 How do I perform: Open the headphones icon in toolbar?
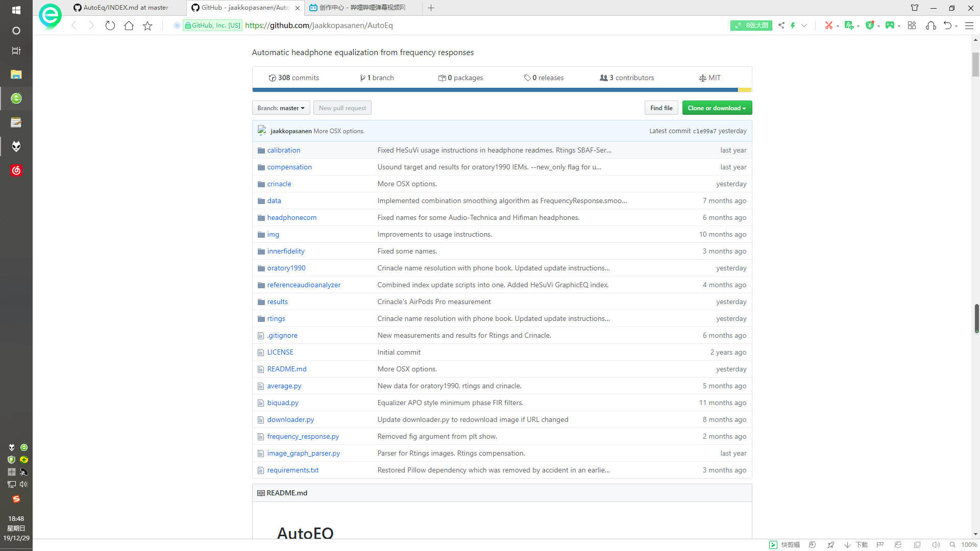(x=930, y=26)
